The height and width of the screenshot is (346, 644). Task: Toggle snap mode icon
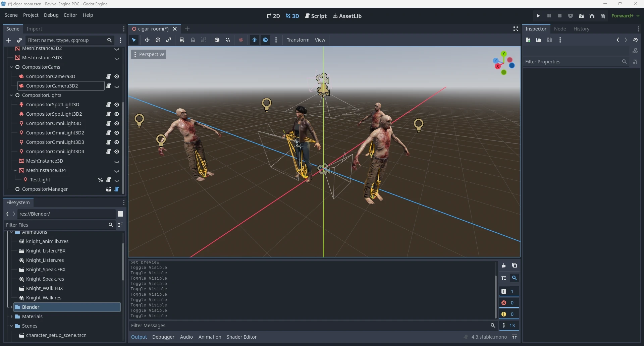(228, 40)
